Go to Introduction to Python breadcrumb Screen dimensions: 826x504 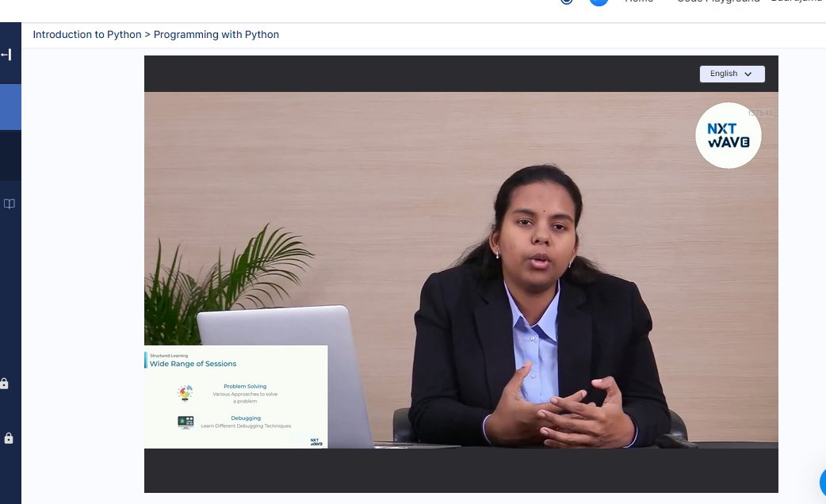[x=87, y=35]
